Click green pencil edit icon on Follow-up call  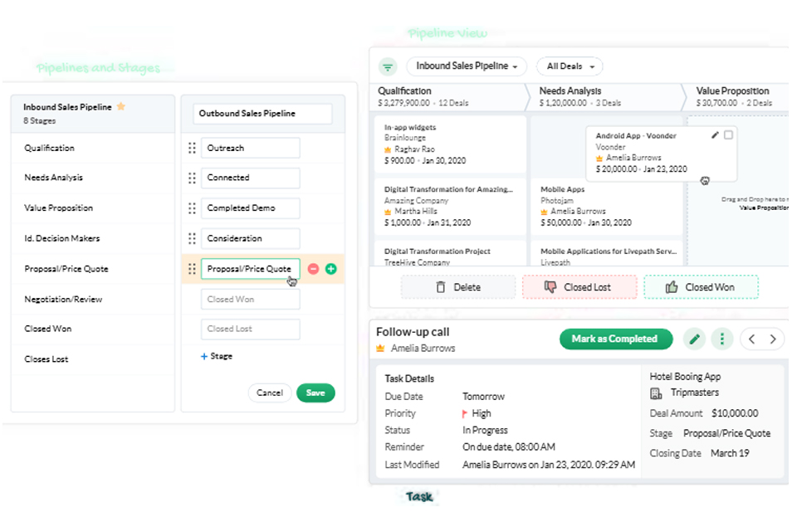(695, 339)
